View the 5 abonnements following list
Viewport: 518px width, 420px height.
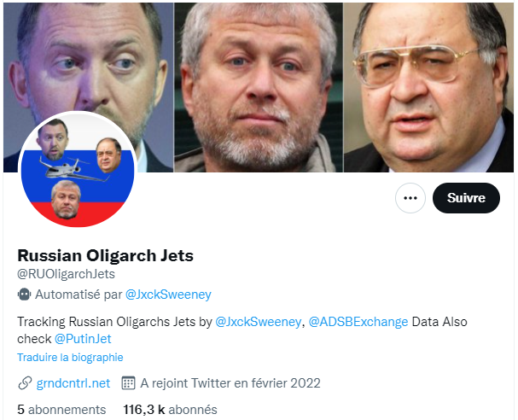[x=61, y=410]
